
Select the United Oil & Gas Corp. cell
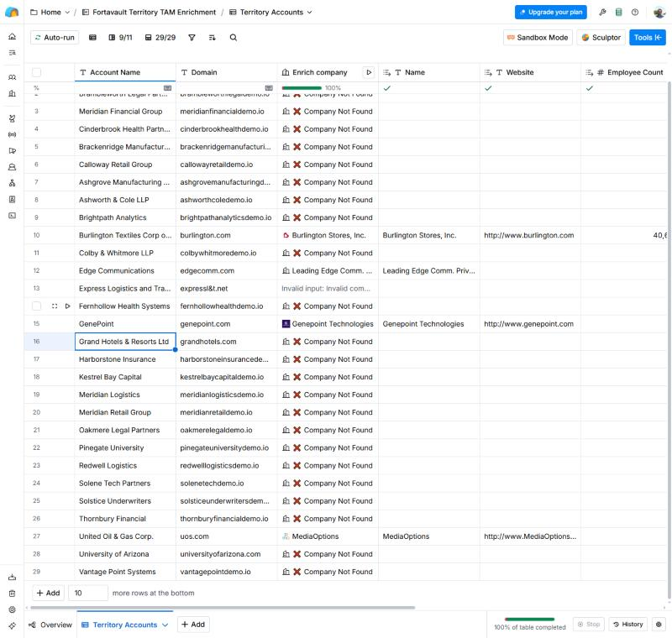[125, 536]
